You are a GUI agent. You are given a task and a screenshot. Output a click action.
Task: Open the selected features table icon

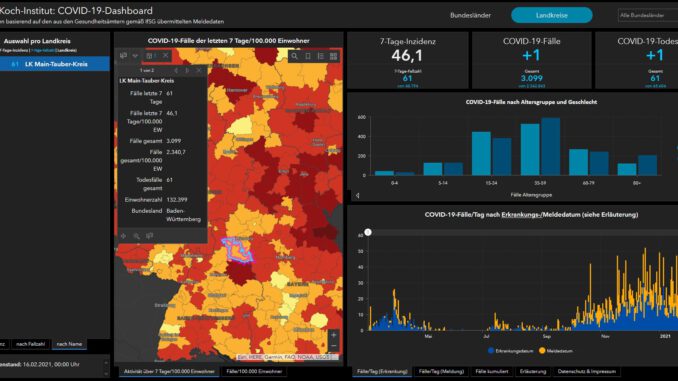point(150,55)
